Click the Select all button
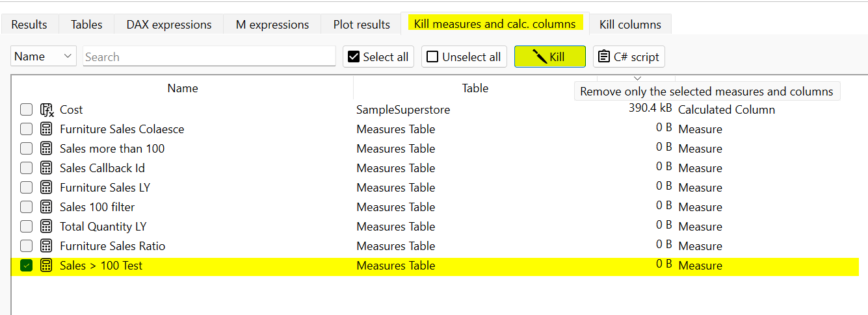The width and height of the screenshot is (868, 315). pos(378,57)
